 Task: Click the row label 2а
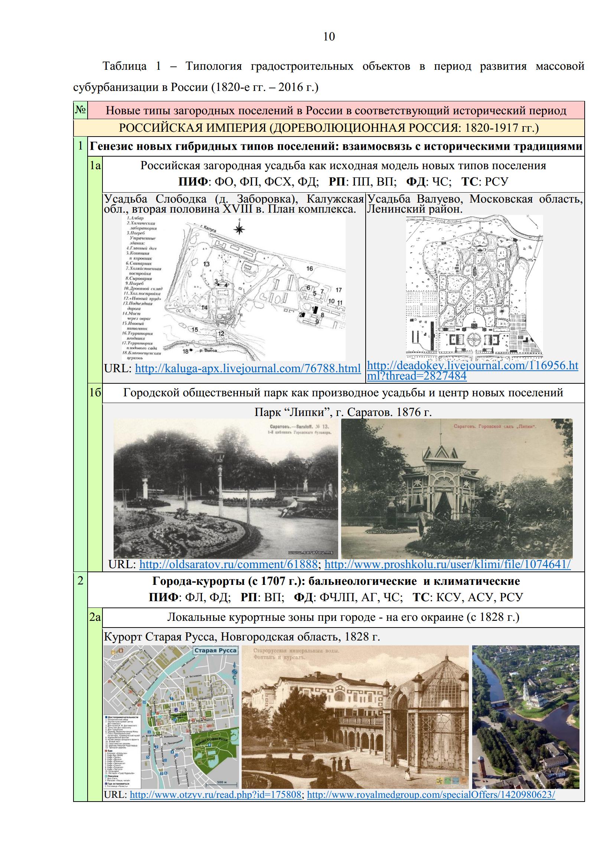click(95, 618)
